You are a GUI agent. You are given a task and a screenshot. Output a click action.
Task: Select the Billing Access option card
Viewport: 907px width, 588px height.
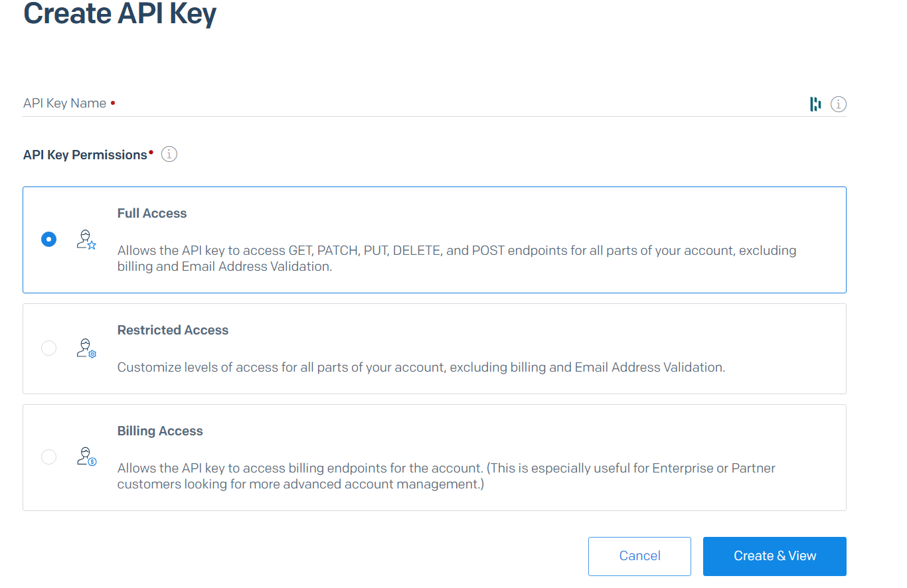(x=434, y=457)
